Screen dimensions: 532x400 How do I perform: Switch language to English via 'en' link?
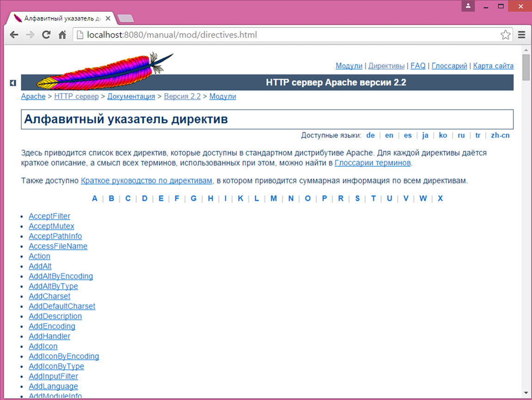pos(389,135)
